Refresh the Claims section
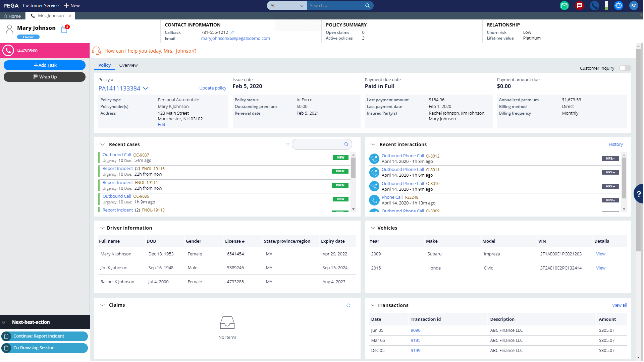The image size is (644, 362). (x=348, y=305)
